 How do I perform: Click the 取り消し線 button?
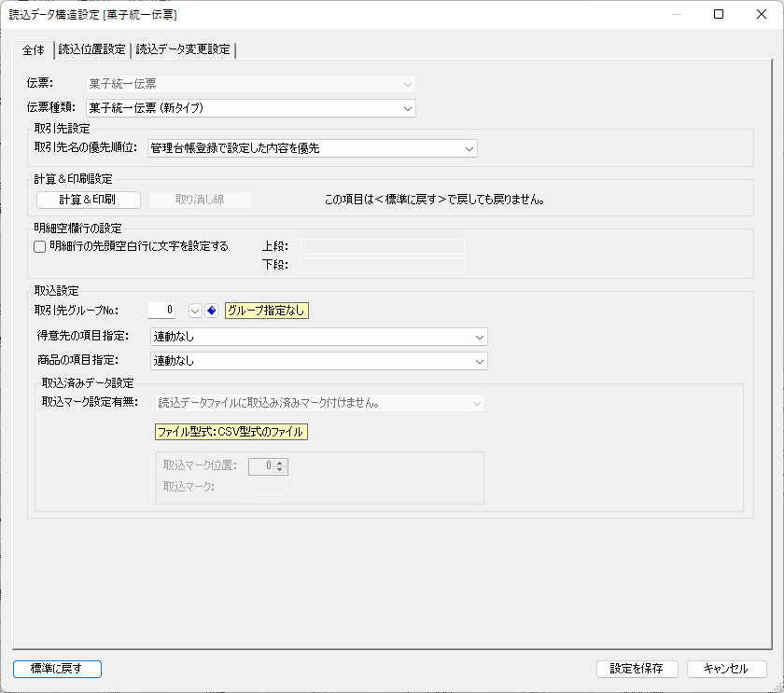[x=200, y=200]
